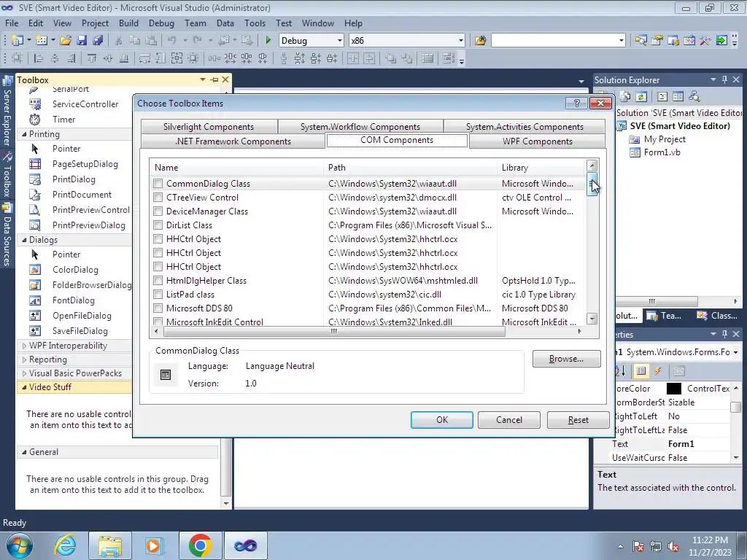
Task: Open the Debug configuration dropdown
Action: [339, 41]
